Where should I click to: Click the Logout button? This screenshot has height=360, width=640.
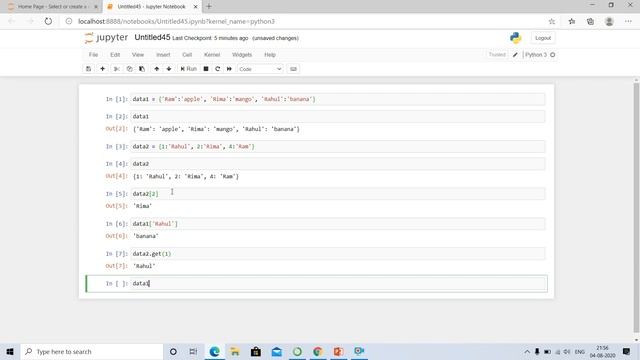tap(543, 38)
